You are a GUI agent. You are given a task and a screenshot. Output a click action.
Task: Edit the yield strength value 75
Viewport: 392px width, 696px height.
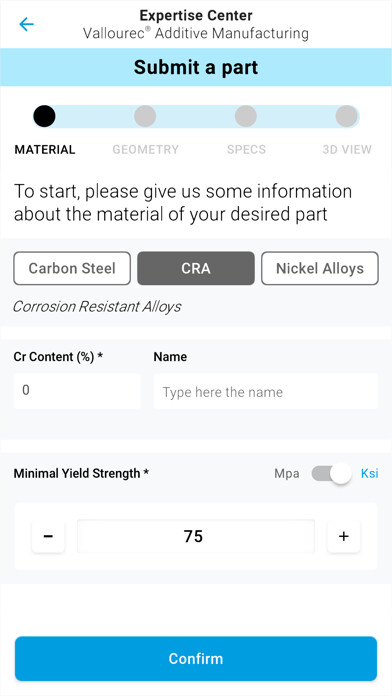pos(196,536)
